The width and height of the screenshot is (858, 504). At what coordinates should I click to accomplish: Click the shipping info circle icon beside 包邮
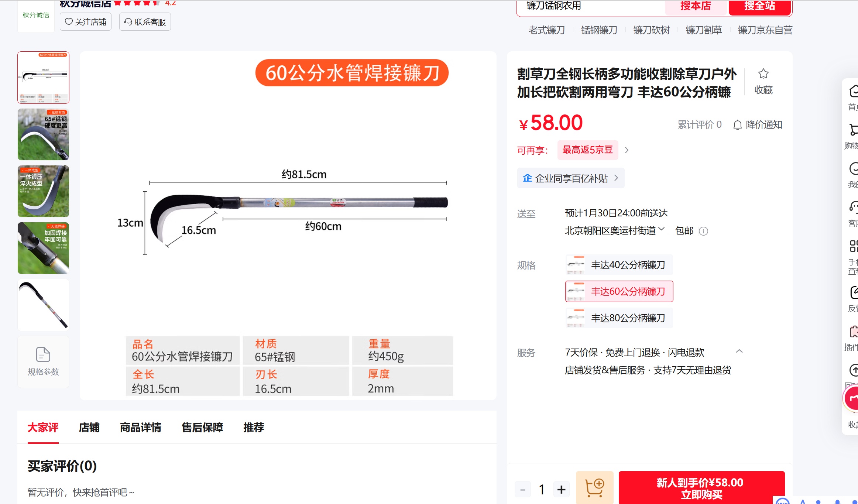[x=703, y=231]
